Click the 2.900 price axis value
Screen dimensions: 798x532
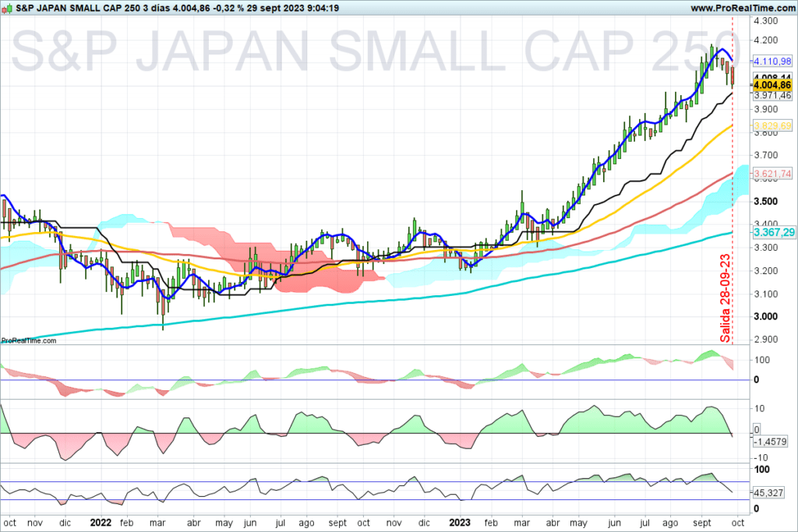pyautogui.click(x=765, y=340)
